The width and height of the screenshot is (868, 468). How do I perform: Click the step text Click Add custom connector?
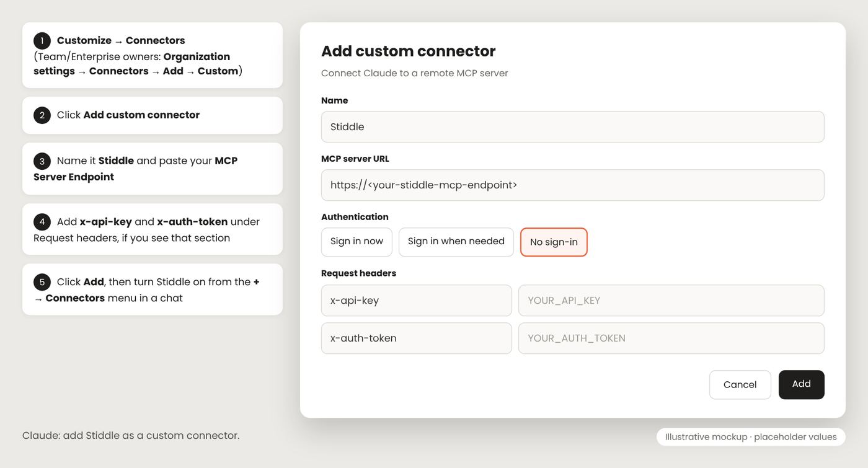click(x=128, y=115)
